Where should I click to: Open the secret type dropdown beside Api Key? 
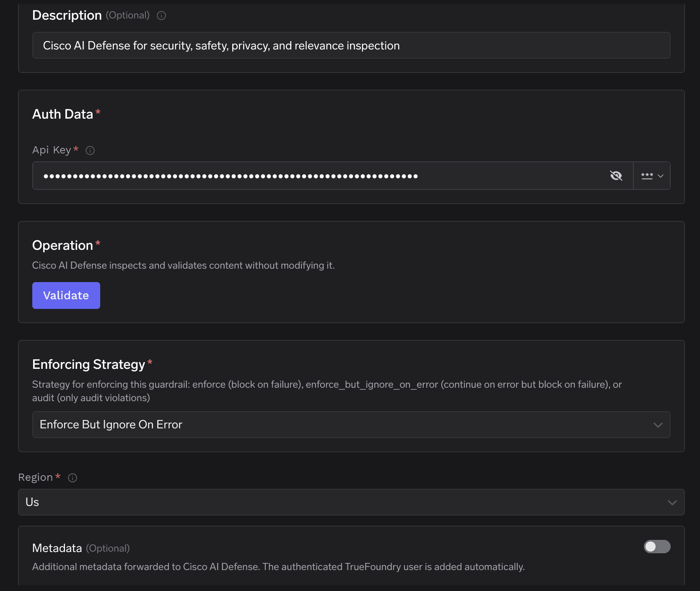coord(652,176)
